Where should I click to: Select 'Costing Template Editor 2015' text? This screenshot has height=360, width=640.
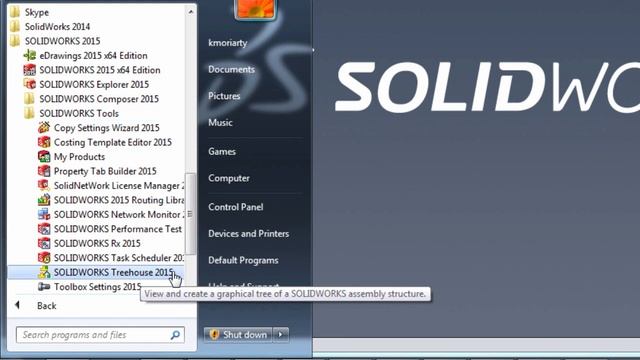[x=113, y=142]
